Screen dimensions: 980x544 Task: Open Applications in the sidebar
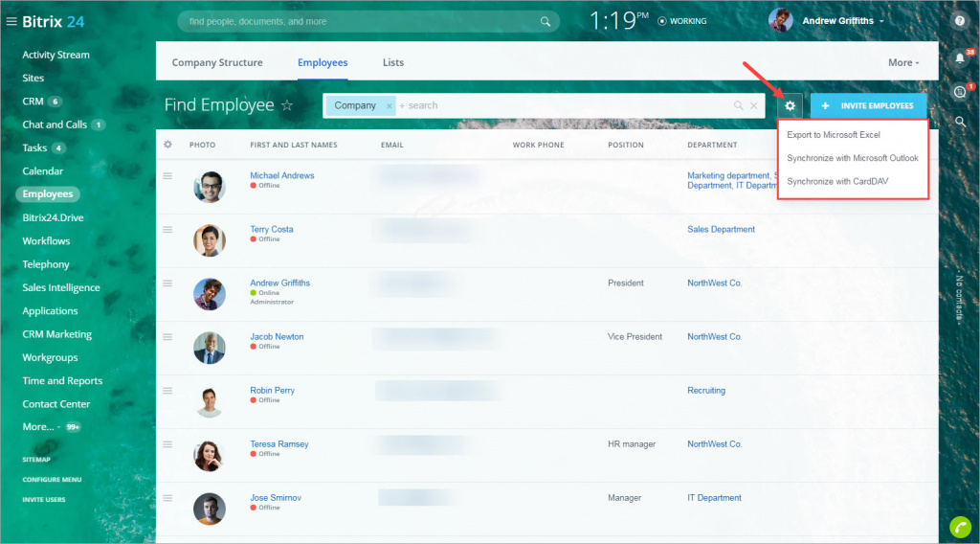tap(50, 310)
